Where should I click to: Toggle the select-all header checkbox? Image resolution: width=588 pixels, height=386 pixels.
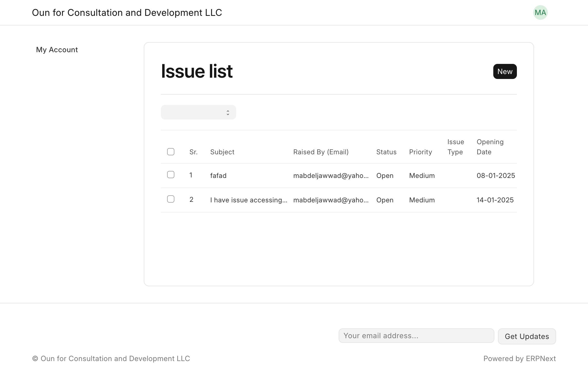tap(170, 152)
